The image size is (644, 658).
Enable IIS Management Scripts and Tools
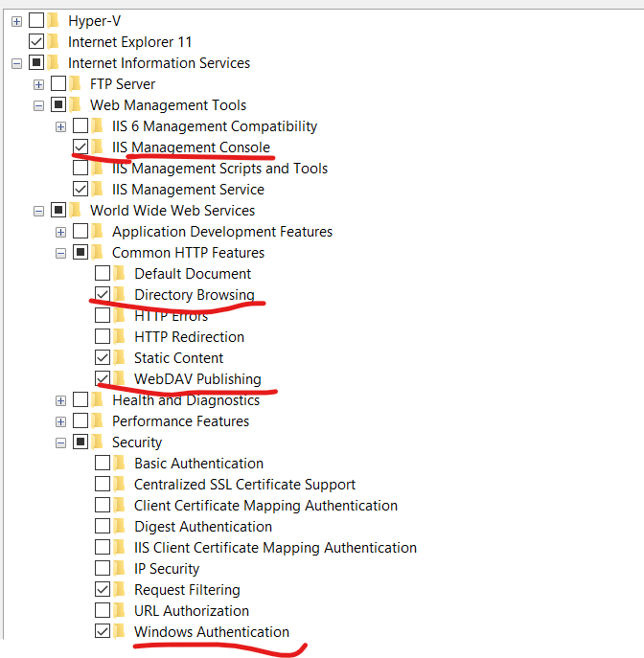[80, 168]
